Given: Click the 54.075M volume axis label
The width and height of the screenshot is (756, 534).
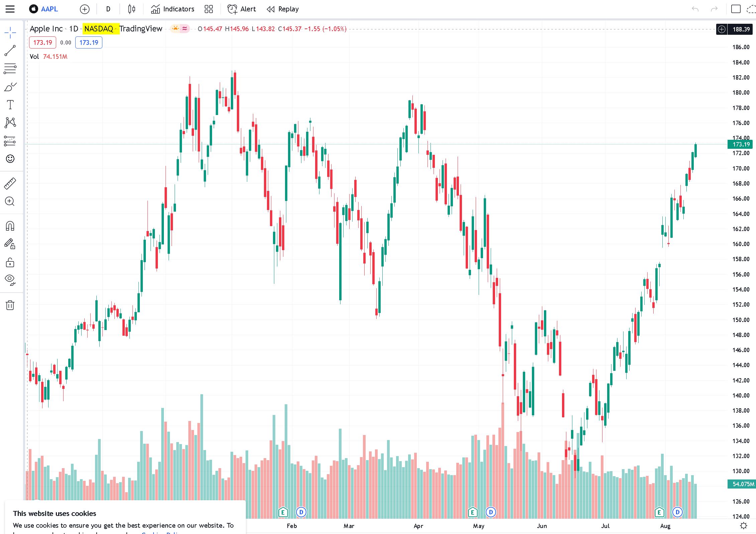Looking at the screenshot, I should 741,484.
